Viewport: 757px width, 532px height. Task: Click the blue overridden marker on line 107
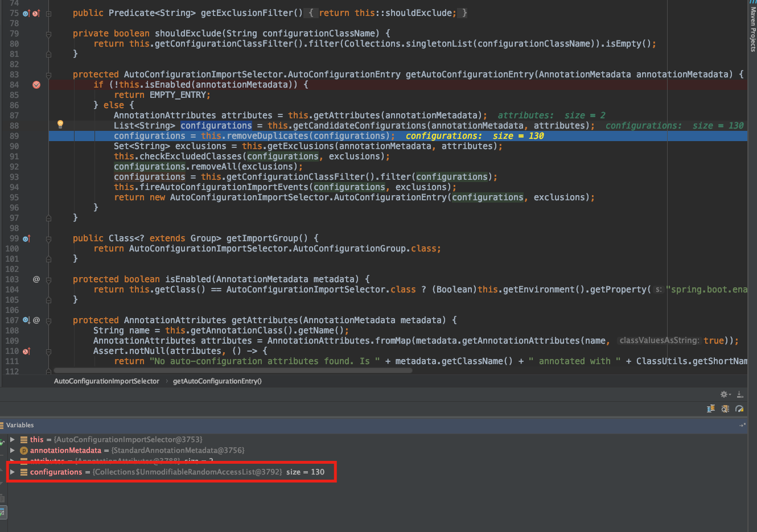[26, 320]
